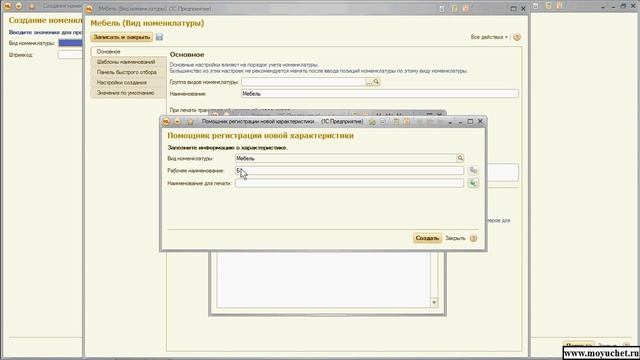Viewport: 640px width, 360px height.
Task: Click blue Вид номенклатуры field in Создание номенклатуры
Action: click(x=70, y=43)
